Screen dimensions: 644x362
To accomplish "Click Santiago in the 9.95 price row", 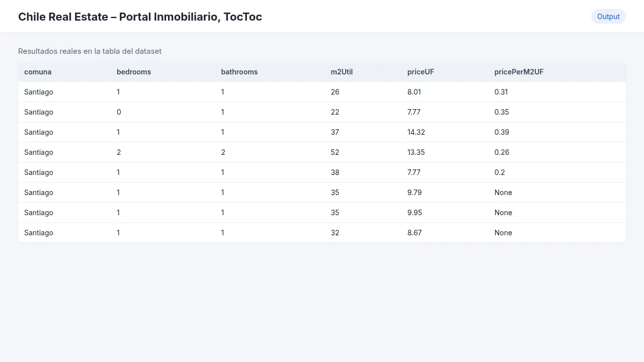I will click(39, 213).
